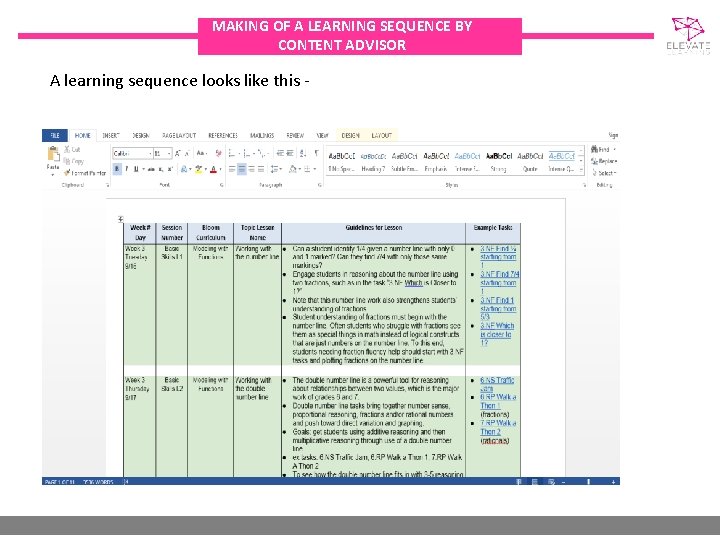Image resolution: width=720 pixels, height=540 pixels.
Task: Open the font name dropdown
Action: [150, 153]
